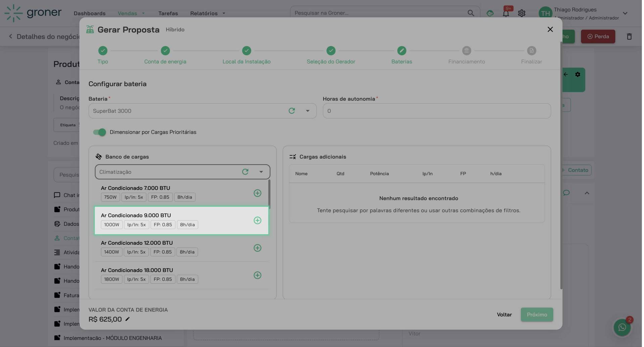Click the magnifier icon in search bar
The height and width of the screenshot is (347, 644).
(470, 13)
